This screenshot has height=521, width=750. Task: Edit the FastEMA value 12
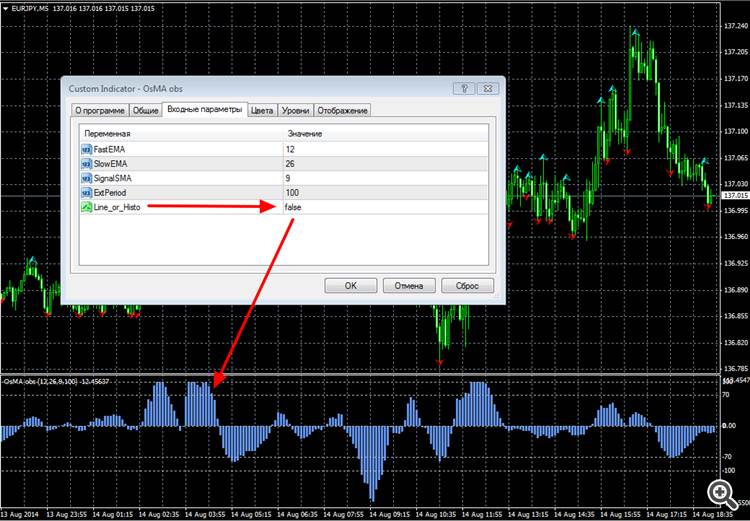coord(386,150)
